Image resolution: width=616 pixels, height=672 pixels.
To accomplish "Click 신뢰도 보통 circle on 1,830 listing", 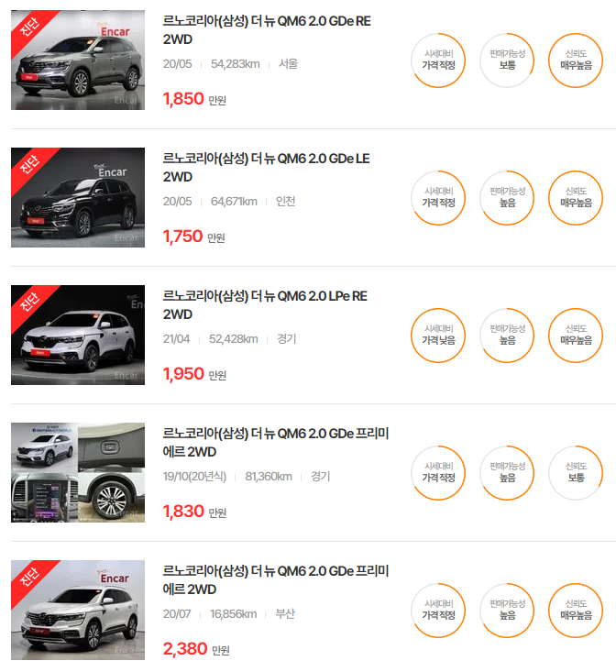I will click(x=576, y=473).
